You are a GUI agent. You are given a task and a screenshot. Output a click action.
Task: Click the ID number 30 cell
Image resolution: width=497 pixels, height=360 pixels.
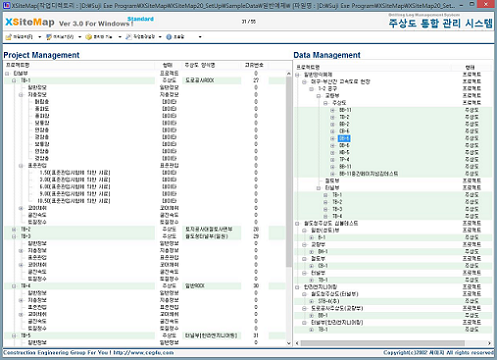[256, 286]
